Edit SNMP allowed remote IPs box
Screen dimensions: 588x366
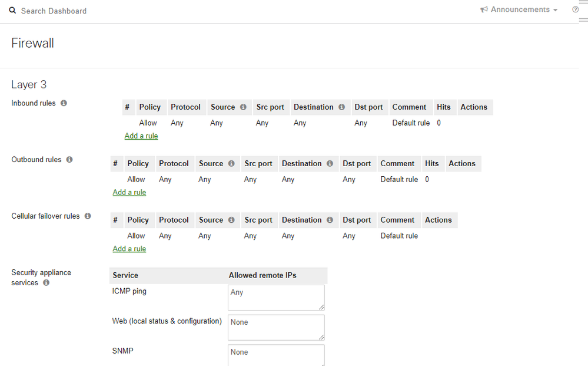pos(275,355)
